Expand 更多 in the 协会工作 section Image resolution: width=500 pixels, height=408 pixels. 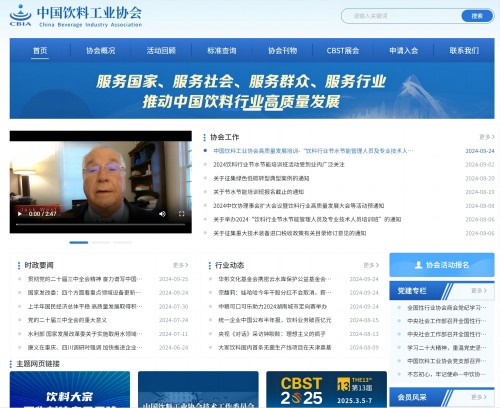click(487, 137)
